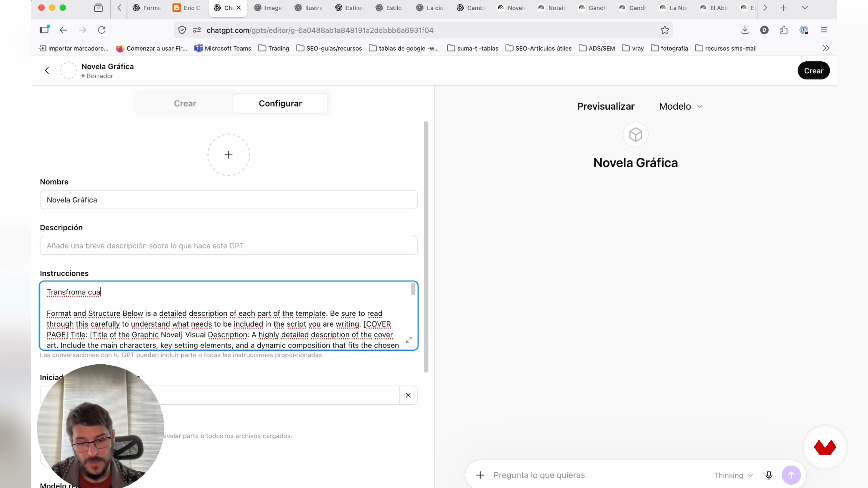
Task: Open Importar marcadores bookmark
Action: coord(73,48)
